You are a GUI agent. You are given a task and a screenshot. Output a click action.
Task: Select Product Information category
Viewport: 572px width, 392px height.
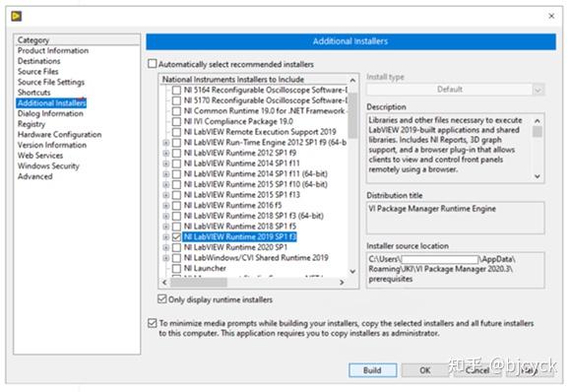coord(53,50)
